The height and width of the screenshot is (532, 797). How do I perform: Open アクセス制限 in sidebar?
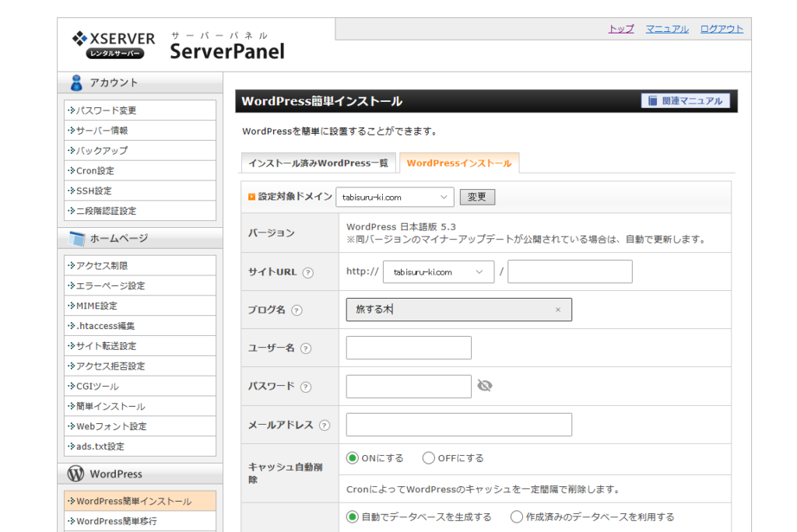click(140, 265)
